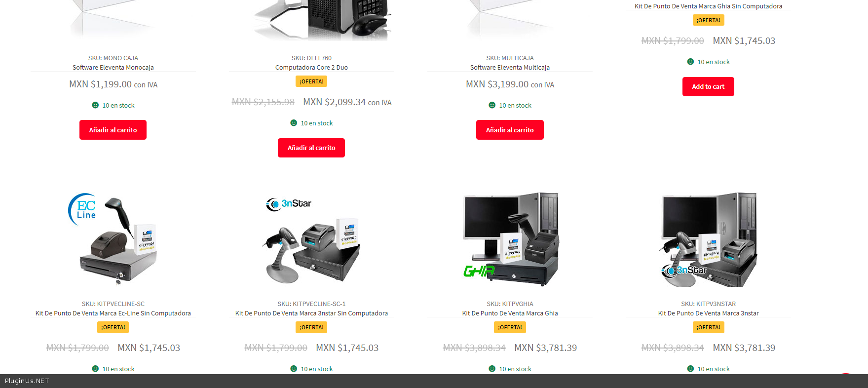
Task: Open Software Eleventa Monocaja product title
Action: pos(113,68)
